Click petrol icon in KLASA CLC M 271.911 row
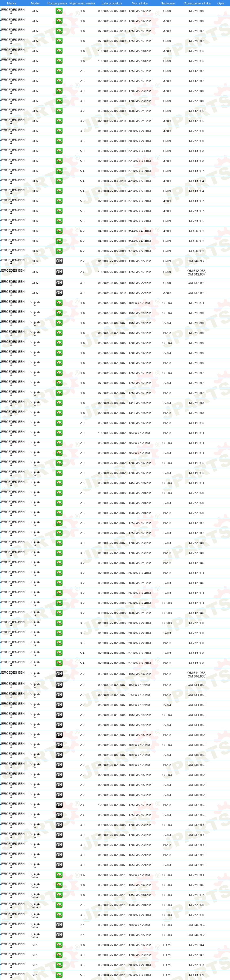The image size is (230, 980). 59,875
